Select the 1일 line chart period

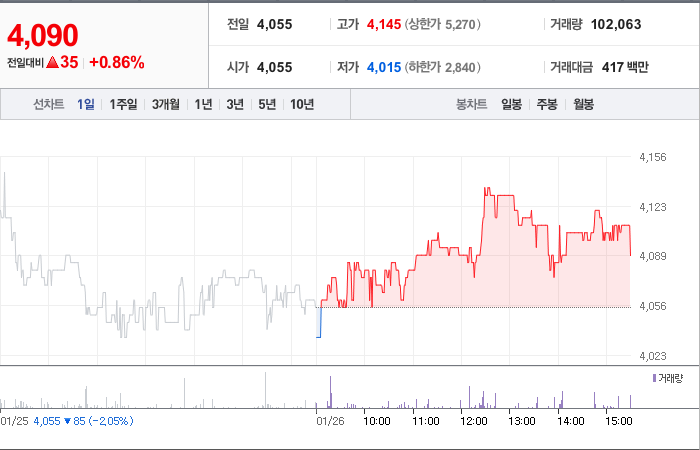click(86, 104)
